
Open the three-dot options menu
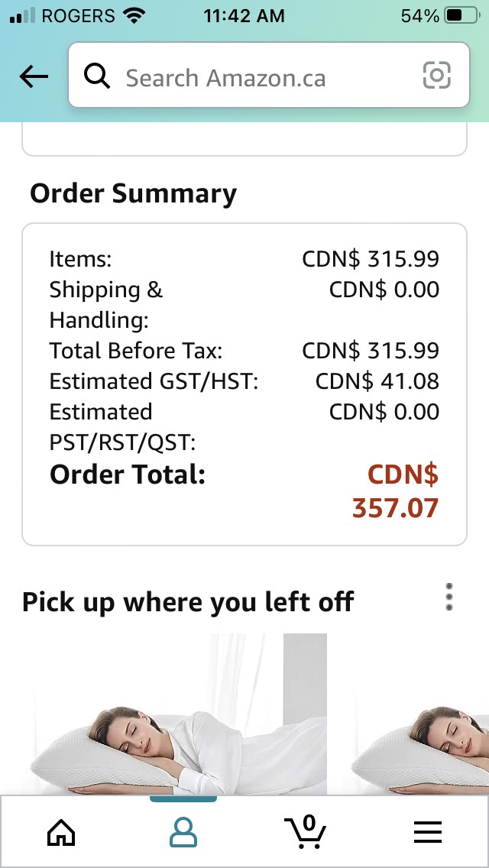click(x=449, y=597)
